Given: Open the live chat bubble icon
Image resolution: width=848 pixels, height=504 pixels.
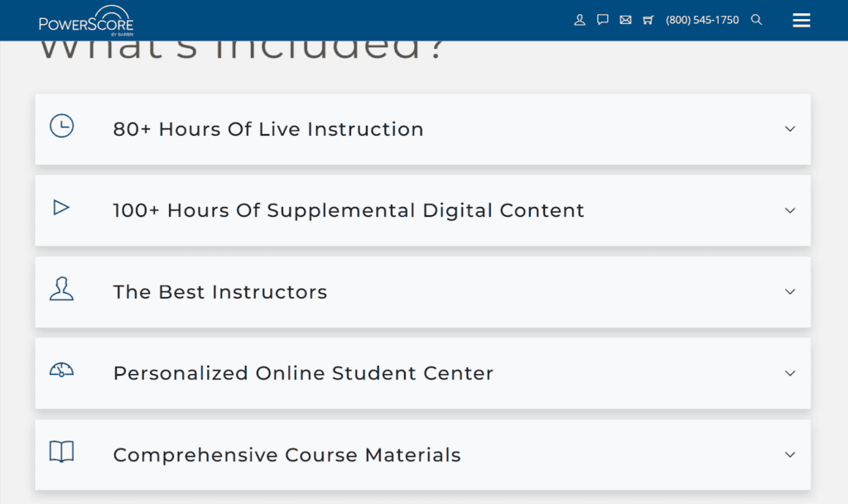Looking at the screenshot, I should tap(602, 19).
